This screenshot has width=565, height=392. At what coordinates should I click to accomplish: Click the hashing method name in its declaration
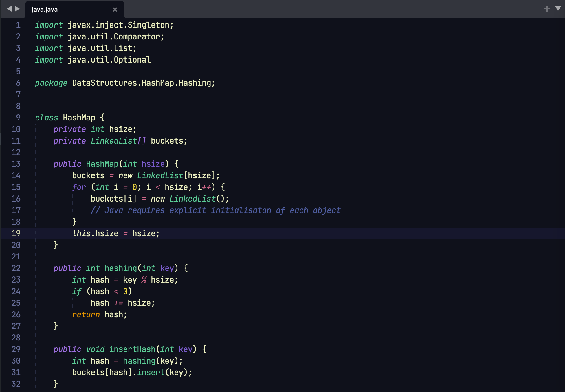click(120, 268)
